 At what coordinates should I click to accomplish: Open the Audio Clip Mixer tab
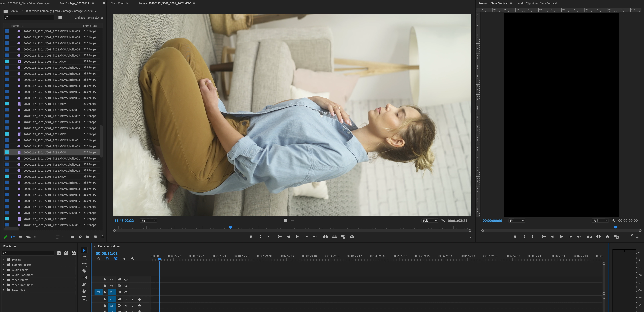[x=537, y=3]
